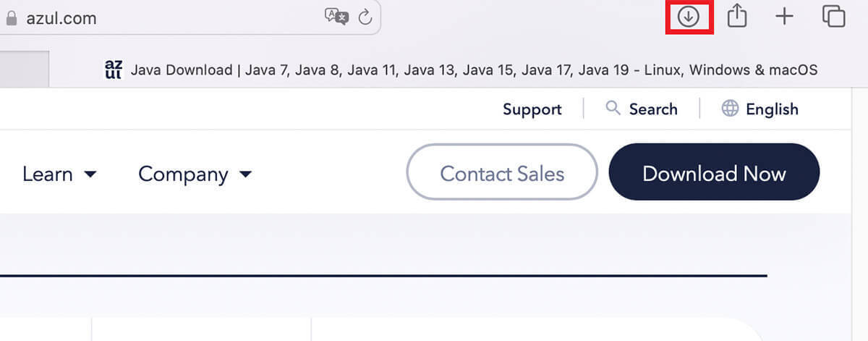Image resolution: width=868 pixels, height=341 pixels.
Task: Open a new tab with plus icon
Action: (x=784, y=17)
